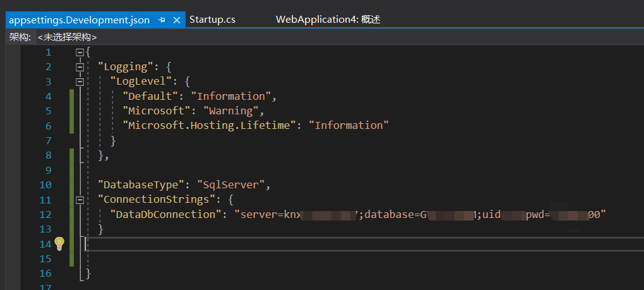The width and height of the screenshot is (644, 290).
Task: Click the "Default" key on line 4
Action: [150, 97]
